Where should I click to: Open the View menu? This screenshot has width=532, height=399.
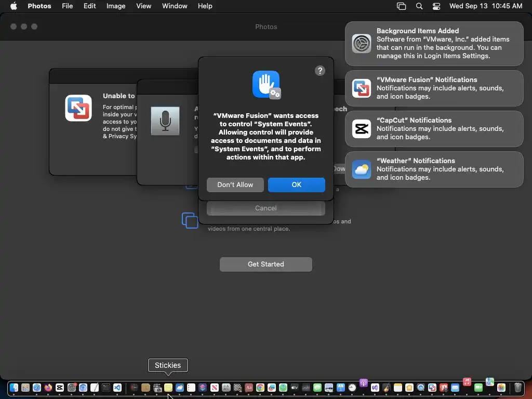click(143, 6)
